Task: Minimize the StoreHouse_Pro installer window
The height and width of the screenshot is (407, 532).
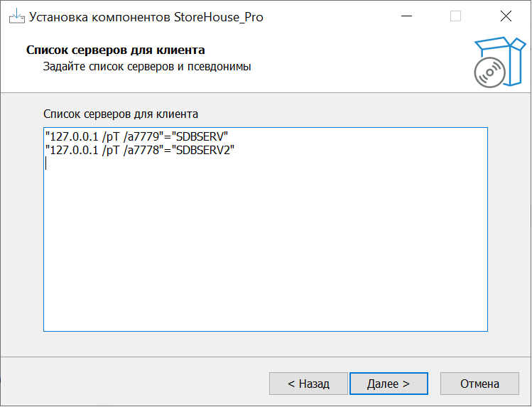Action: (406, 16)
